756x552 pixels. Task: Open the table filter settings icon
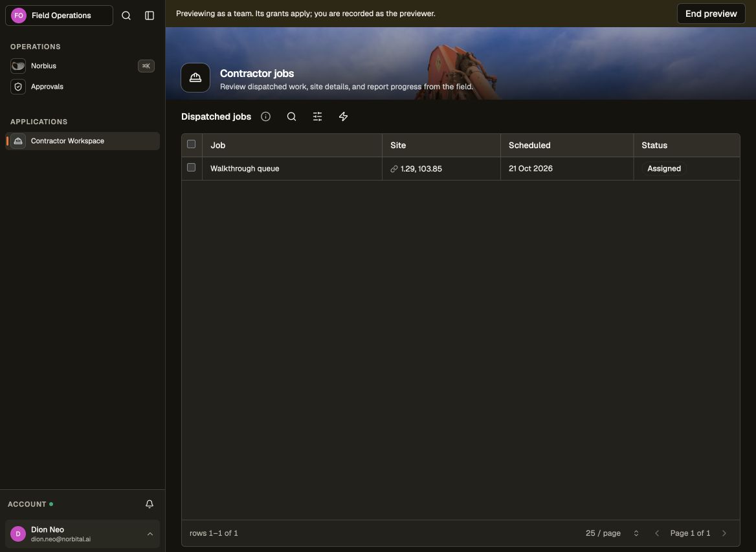pos(317,116)
